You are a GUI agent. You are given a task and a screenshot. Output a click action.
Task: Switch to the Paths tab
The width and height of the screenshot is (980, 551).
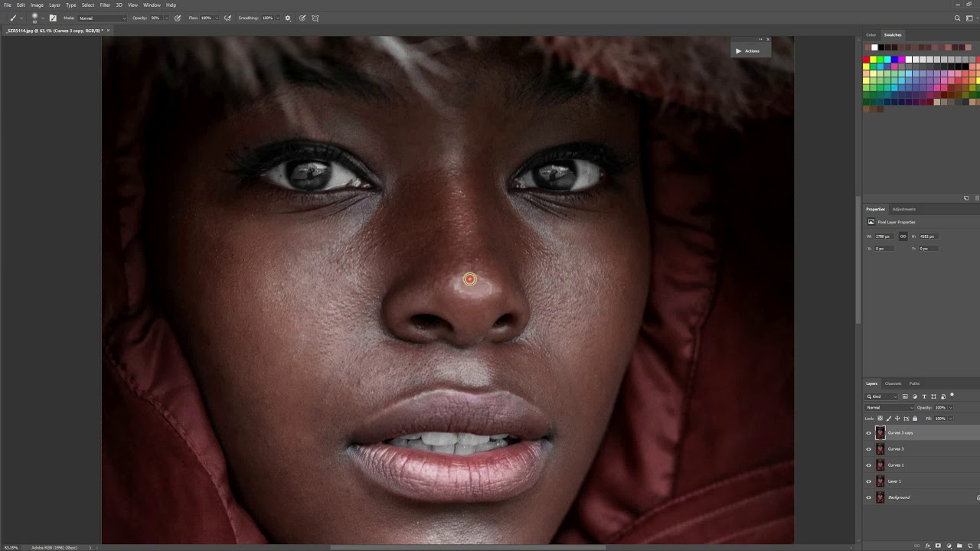[x=914, y=383]
